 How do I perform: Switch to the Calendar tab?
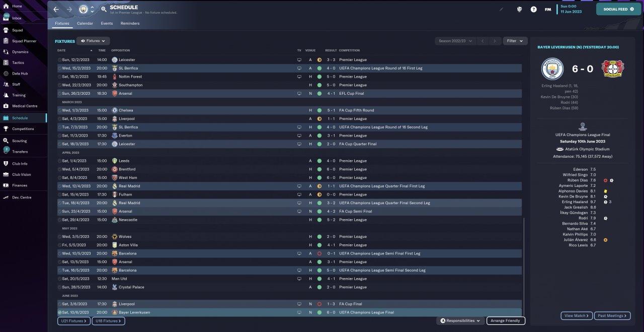click(85, 23)
